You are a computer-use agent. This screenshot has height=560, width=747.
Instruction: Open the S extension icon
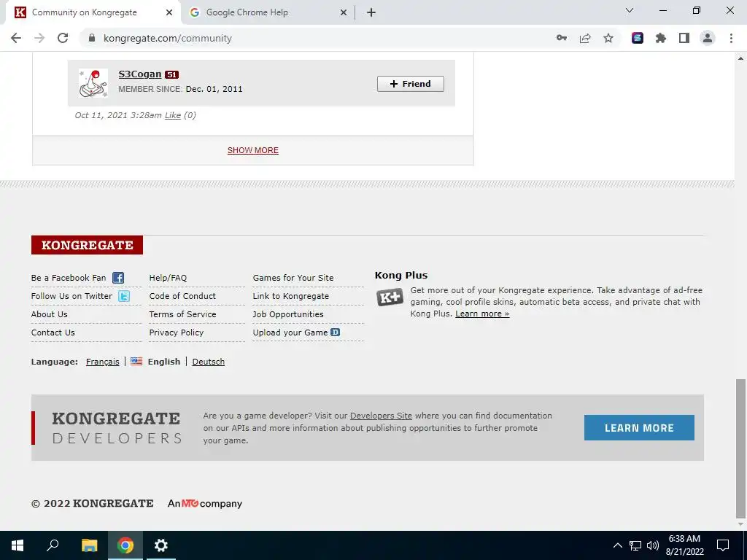(638, 38)
